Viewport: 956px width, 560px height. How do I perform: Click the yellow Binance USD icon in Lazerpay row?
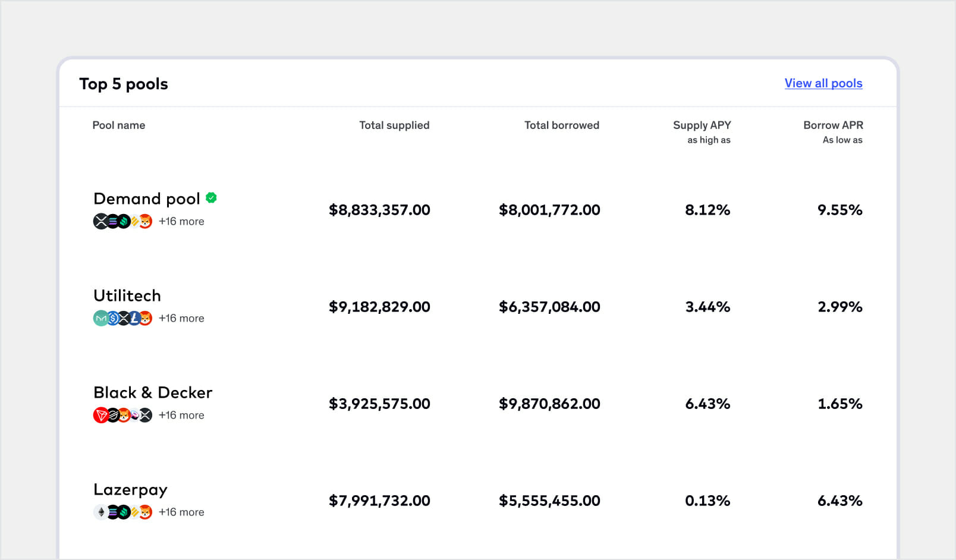pyautogui.click(x=135, y=512)
